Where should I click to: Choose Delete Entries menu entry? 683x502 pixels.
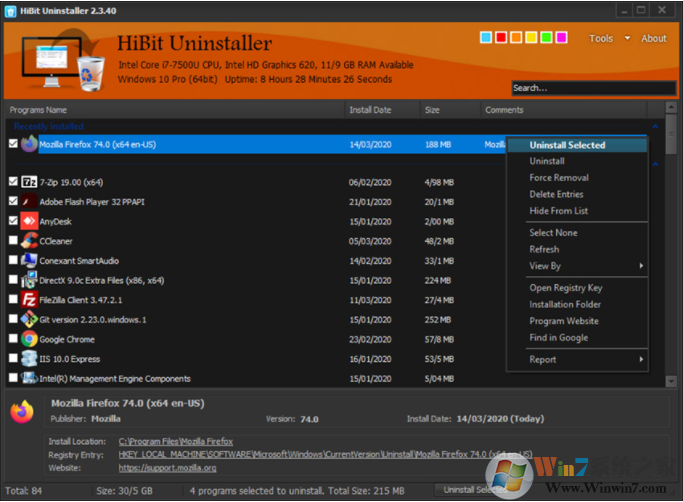pyautogui.click(x=577, y=194)
